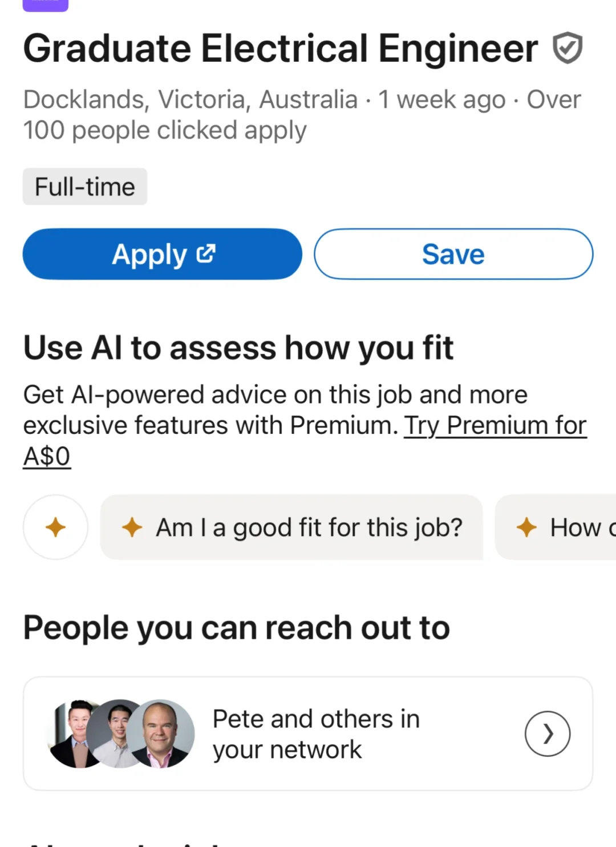Viewport: 616px width, 847px height.
Task: Tap the purple company logo at top
Action: tap(46, 5)
